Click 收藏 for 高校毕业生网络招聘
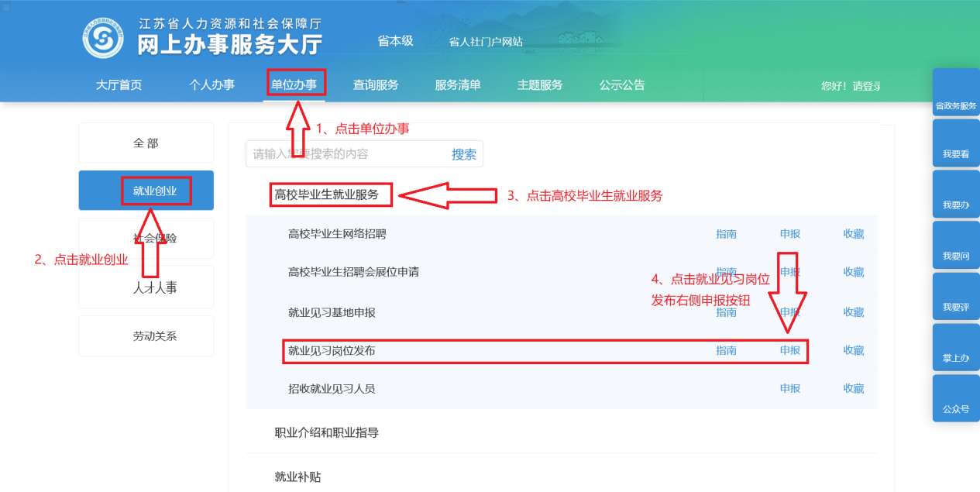The image size is (980, 492). click(x=853, y=234)
